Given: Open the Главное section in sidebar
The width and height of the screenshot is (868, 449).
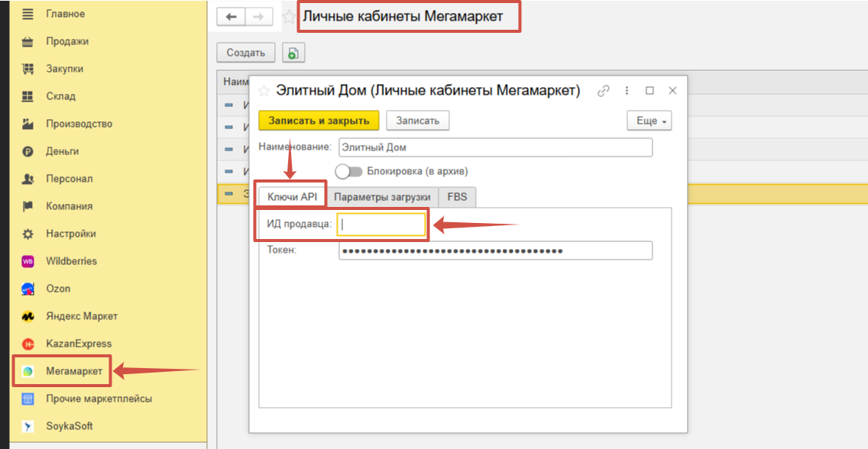Looking at the screenshot, I should coord(65,14).
